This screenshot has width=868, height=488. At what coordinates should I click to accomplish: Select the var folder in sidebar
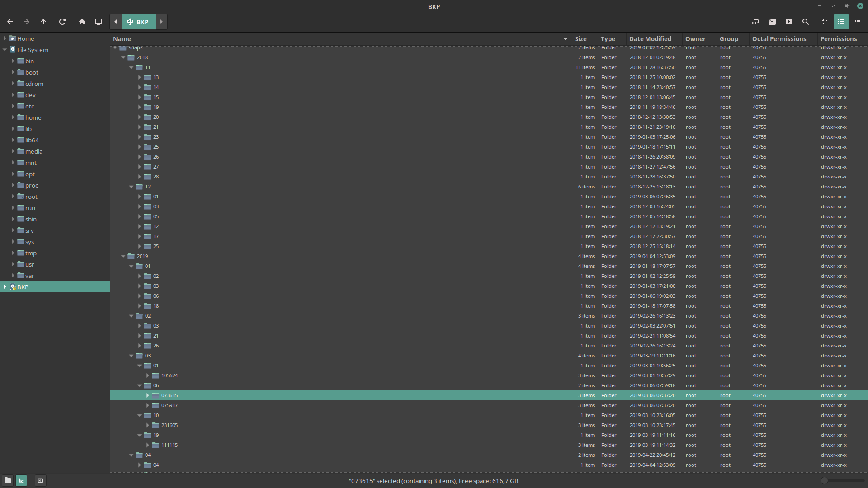(x=29, y=276)
